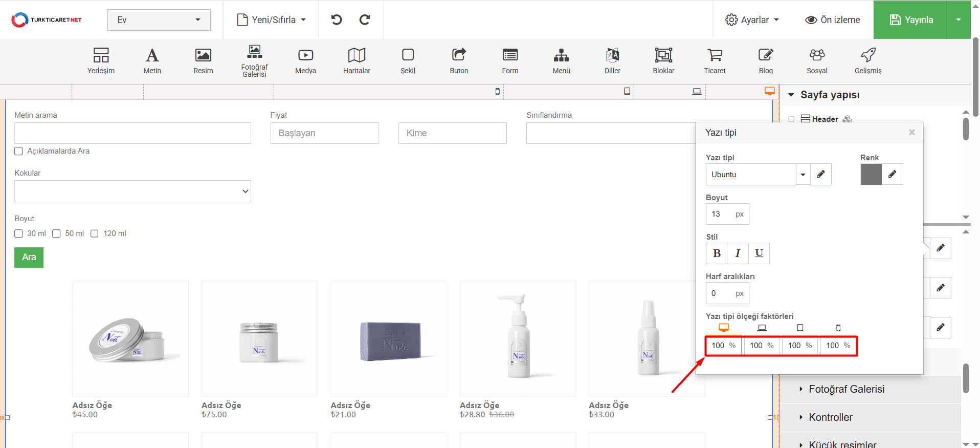980x448 pixels.
Task: Open the Gelişmiş rocket tool
Action: point(868,60)
